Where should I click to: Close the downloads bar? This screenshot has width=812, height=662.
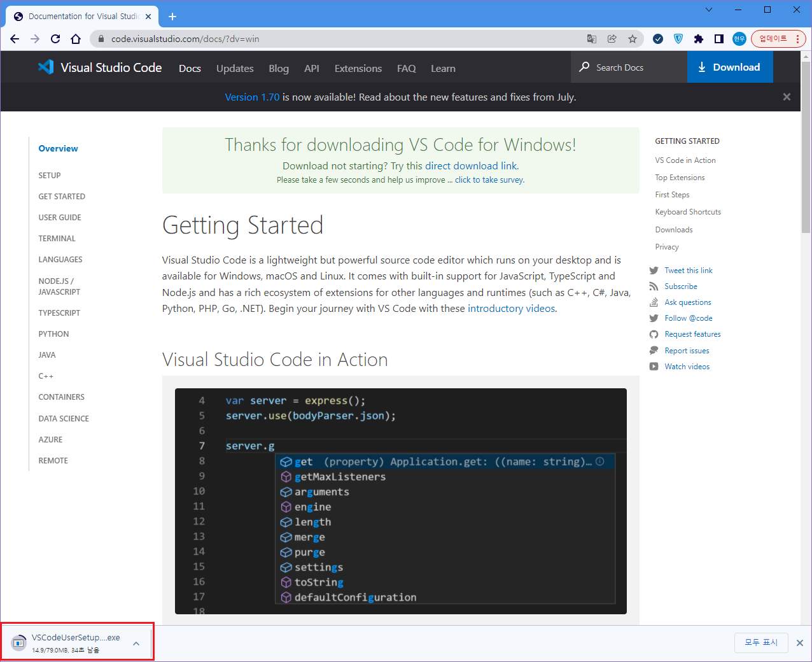800,643
